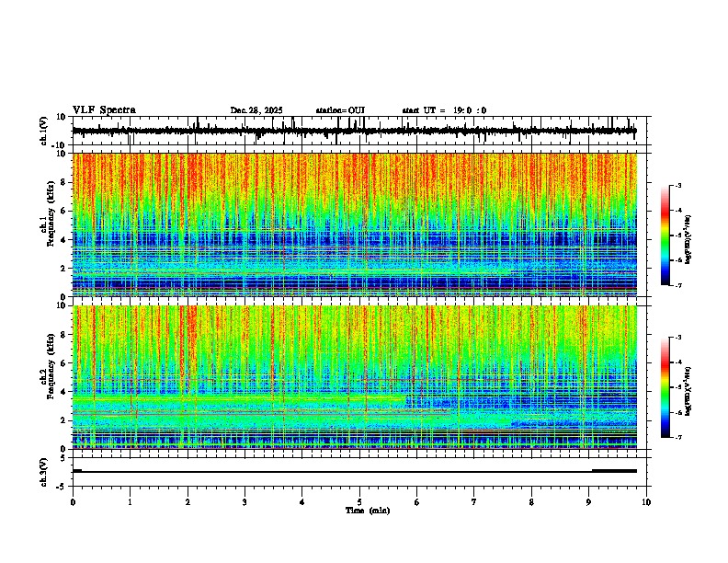Click the ch.1 colorbar log(PSD) label
728x563 pixels.
688,240
